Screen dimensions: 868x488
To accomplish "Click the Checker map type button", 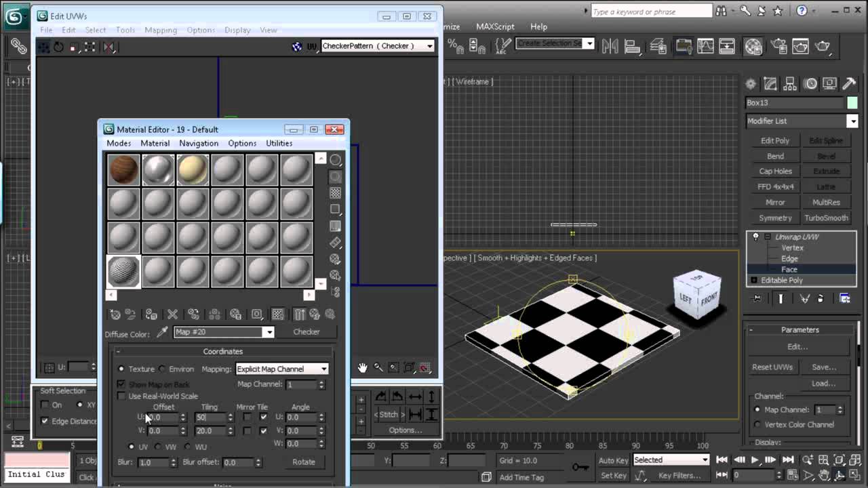I will pyautogui.click(x=307, y=332).
